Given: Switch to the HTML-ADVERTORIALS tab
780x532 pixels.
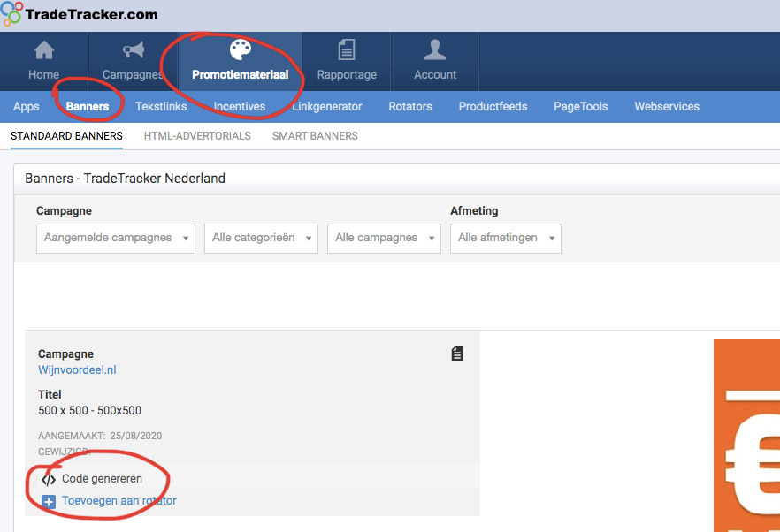Looking at the screenshot, I should pyautogui.click(x=197, y=135).
